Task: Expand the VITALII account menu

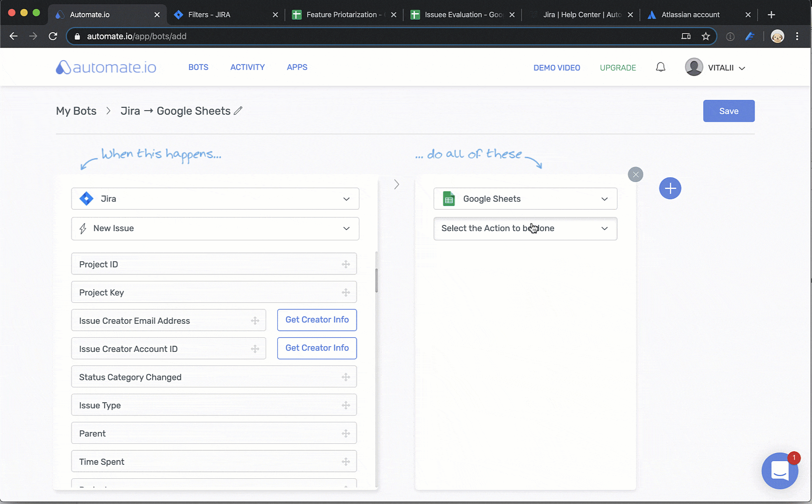Action: coord(726,68)
